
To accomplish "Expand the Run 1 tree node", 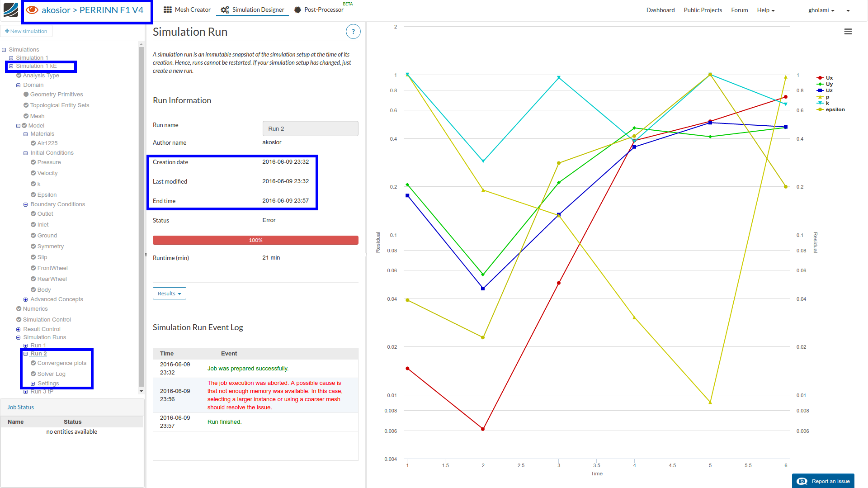I will click(26, 346).
